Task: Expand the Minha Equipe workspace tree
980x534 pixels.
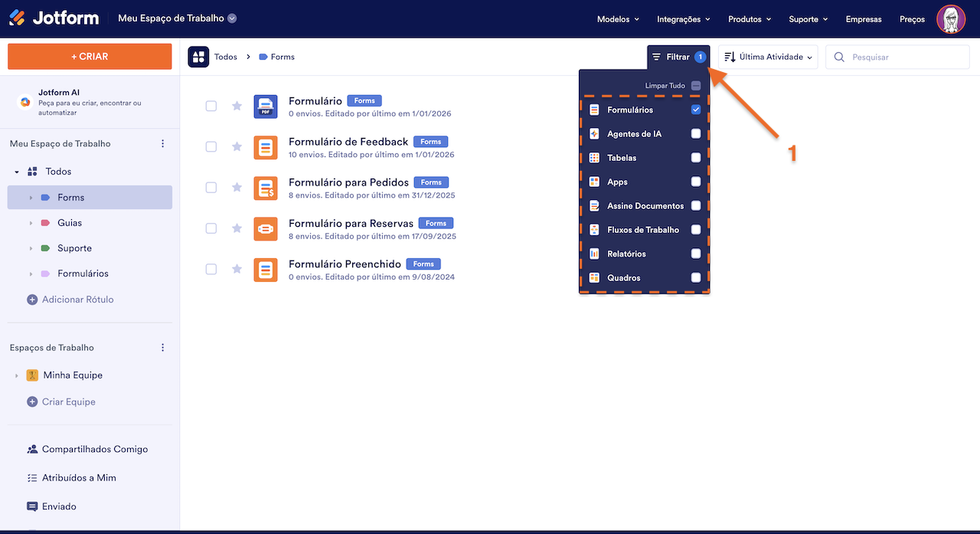Action: [x=17, y=375]
